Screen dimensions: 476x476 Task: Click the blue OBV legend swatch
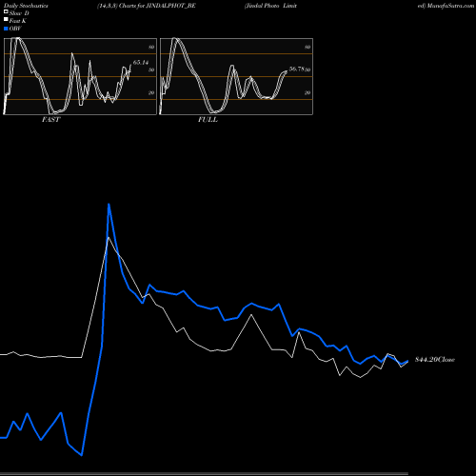click(x=6, y=29)
